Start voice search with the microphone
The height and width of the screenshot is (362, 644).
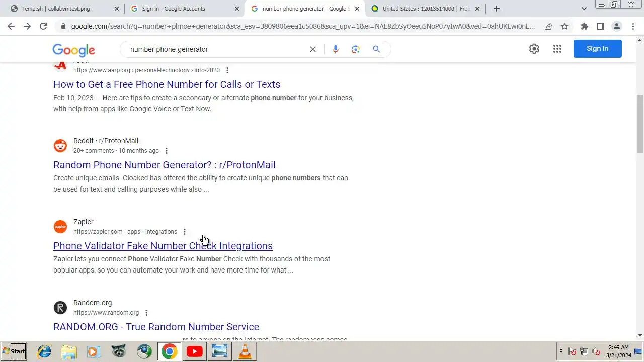[x=336, y=49]
